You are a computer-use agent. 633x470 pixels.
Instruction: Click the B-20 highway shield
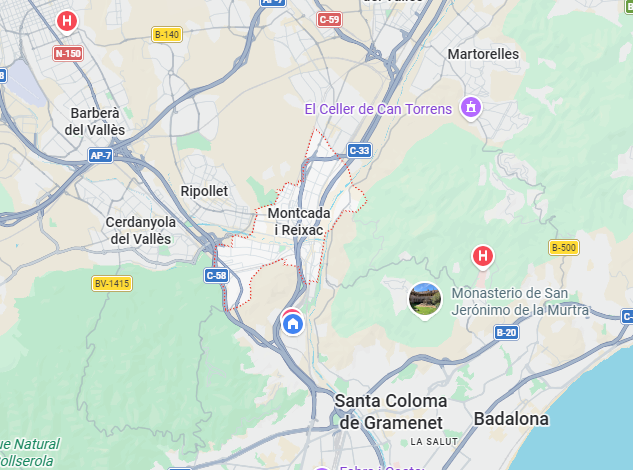pos(506,333)
